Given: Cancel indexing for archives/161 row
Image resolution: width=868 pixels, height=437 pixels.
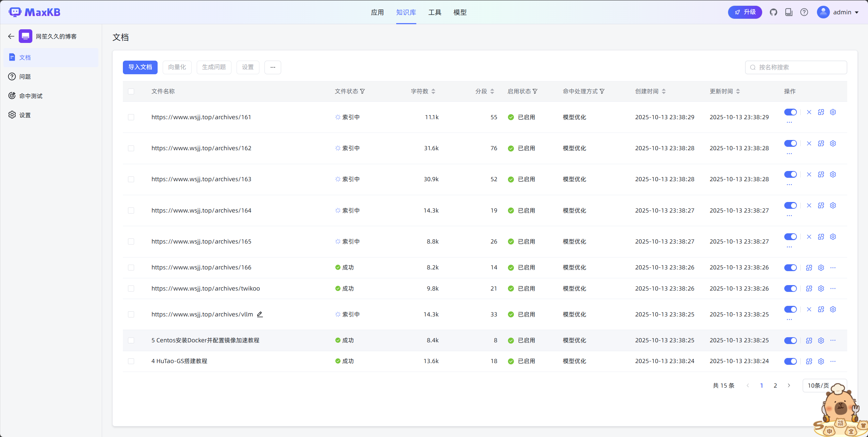Looking at the screenshot, I should point(809,112).
